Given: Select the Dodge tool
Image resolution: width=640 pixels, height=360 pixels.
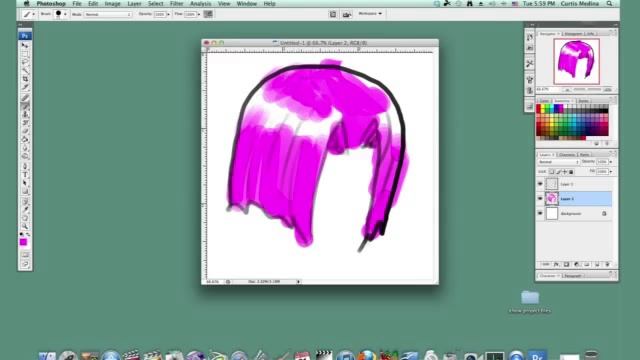Looking at the screenshot, I should coord(25,156).
